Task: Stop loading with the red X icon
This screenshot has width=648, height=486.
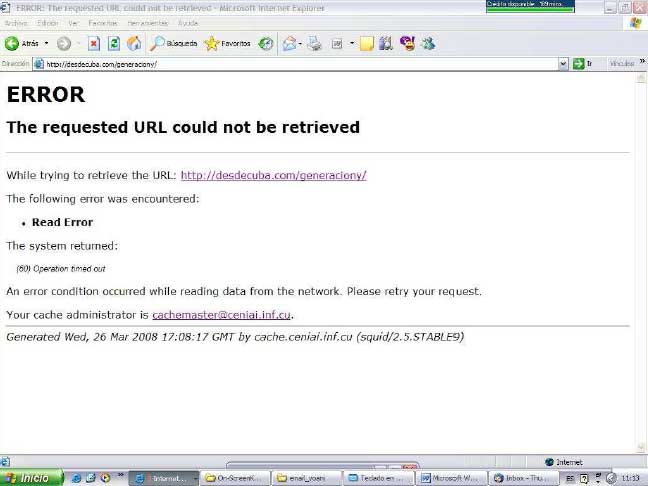Action: (x=94, y=43)
